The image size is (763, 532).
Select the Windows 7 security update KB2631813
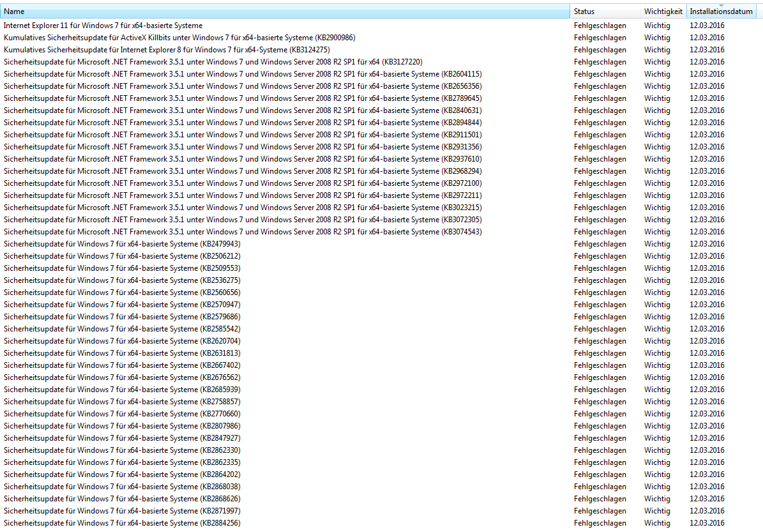tap(122, 353)
